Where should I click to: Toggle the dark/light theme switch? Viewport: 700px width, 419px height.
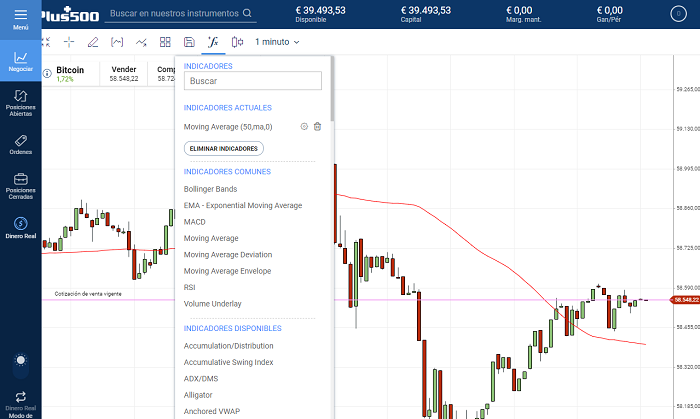tap(21, 365)
